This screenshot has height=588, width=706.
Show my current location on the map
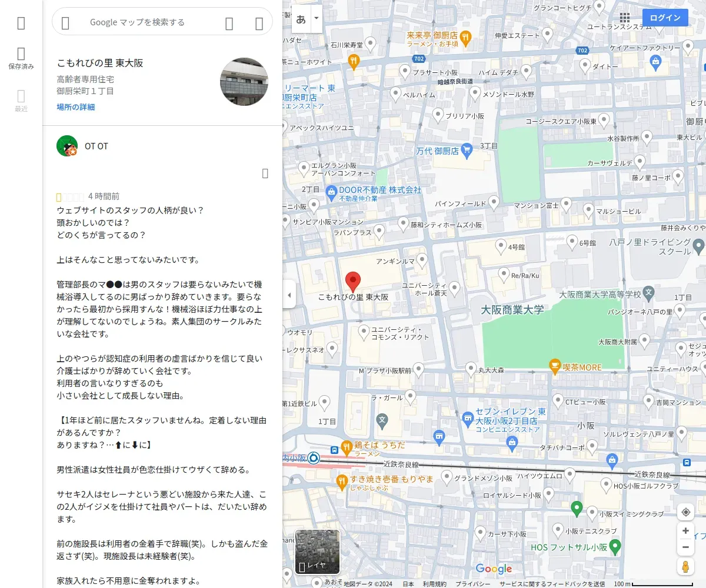pos(685,512)
